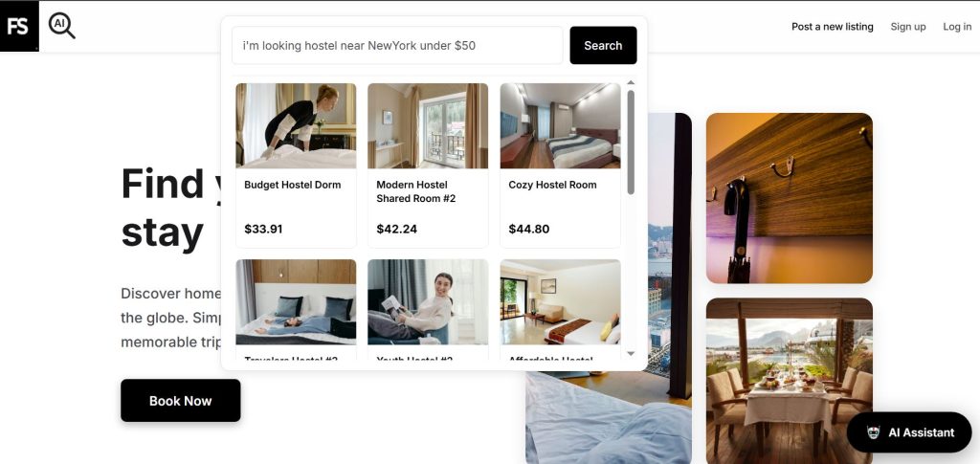Viewport: 980px width, 464px height.
Task: Open the Budget Hostel Dorm listing image
Action: [x=296, y=126]
